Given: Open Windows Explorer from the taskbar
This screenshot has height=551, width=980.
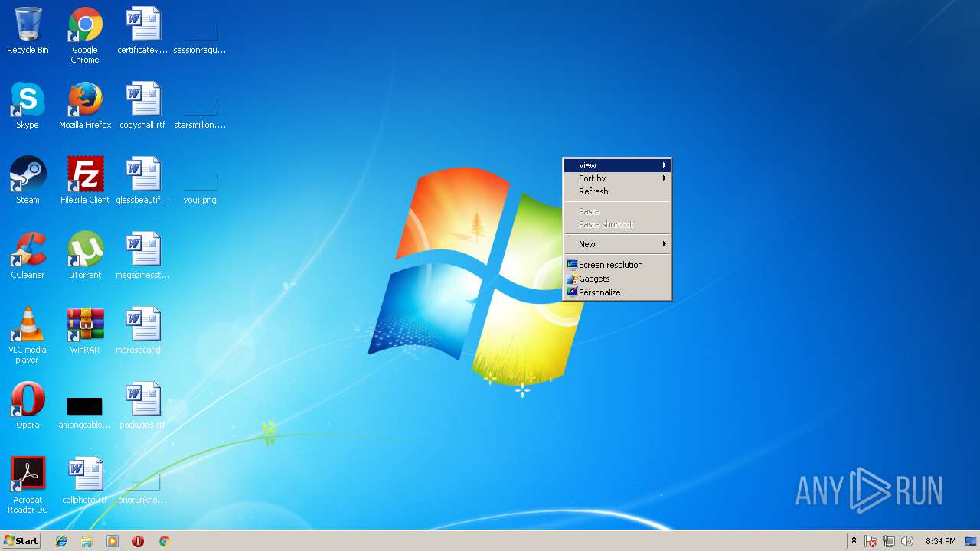Looking at the screenshot, I should 87,541.
